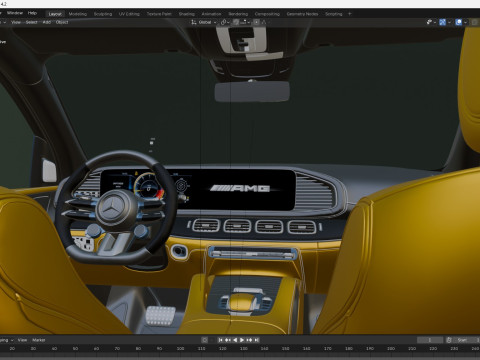
Task: Click the current frame number field
Action: click(430, 340)
